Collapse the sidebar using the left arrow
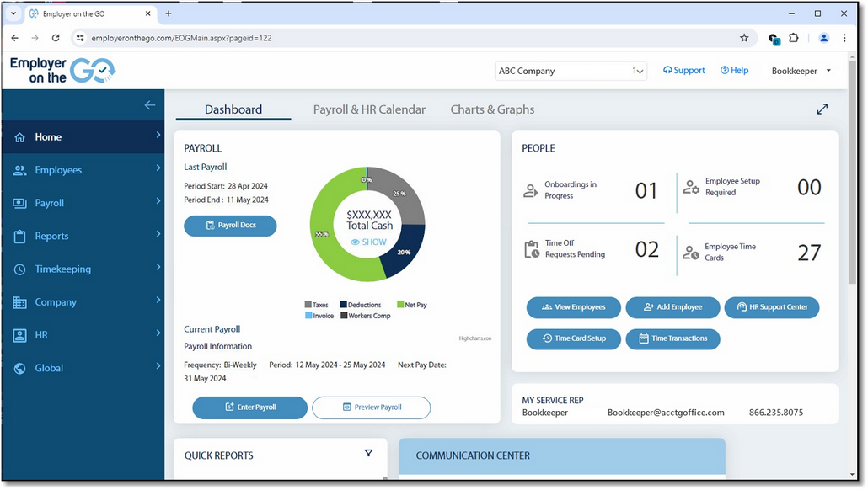This screenshot has width=868, height=490. pos(150,104)
